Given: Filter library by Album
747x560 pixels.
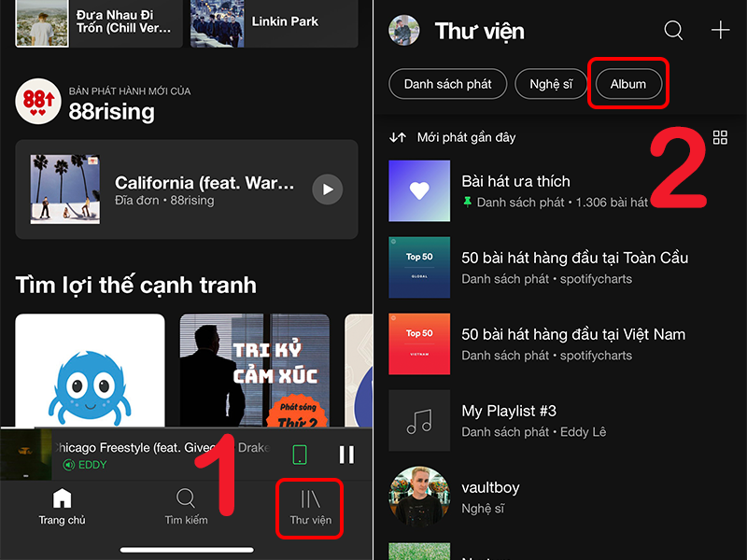Looking at the screenshot, I should pos(628,84).
